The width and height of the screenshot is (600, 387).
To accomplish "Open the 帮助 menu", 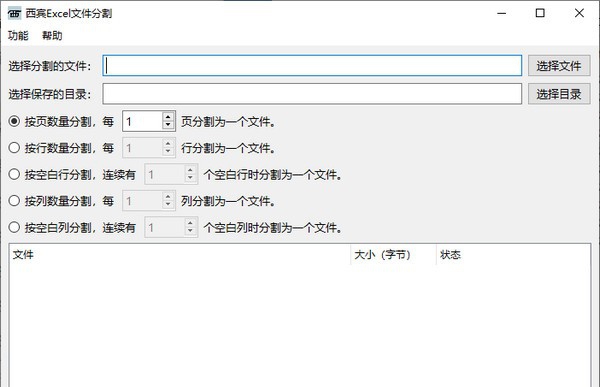I will tap(52, 36).
